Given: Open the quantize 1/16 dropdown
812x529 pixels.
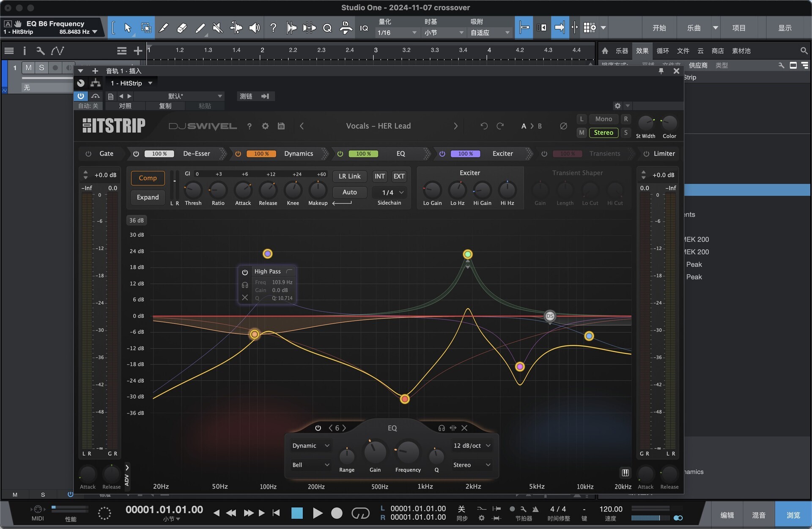Looking at the screenshot, I should pos(397,33).
